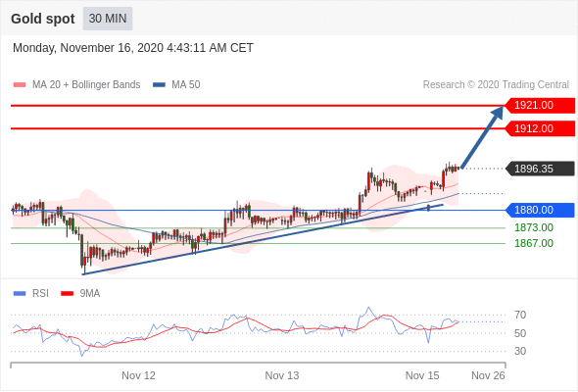The height and width of the screenshot is (392, 578).
Task: Click the MA 20 + Bollinger Bands label
Action: tap(86, 85)
